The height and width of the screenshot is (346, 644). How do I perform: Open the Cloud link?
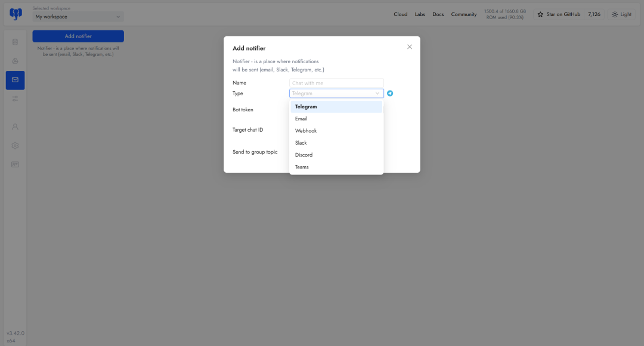tap(401, 14)
